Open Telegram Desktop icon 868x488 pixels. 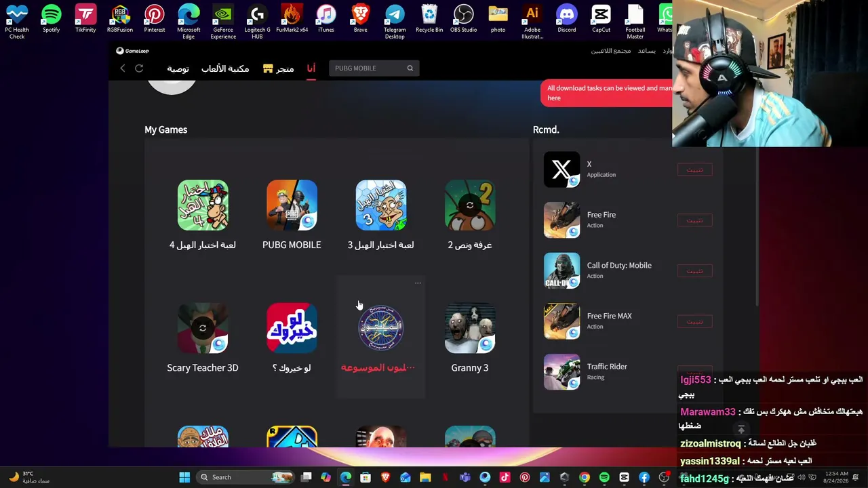pos(395,22)
